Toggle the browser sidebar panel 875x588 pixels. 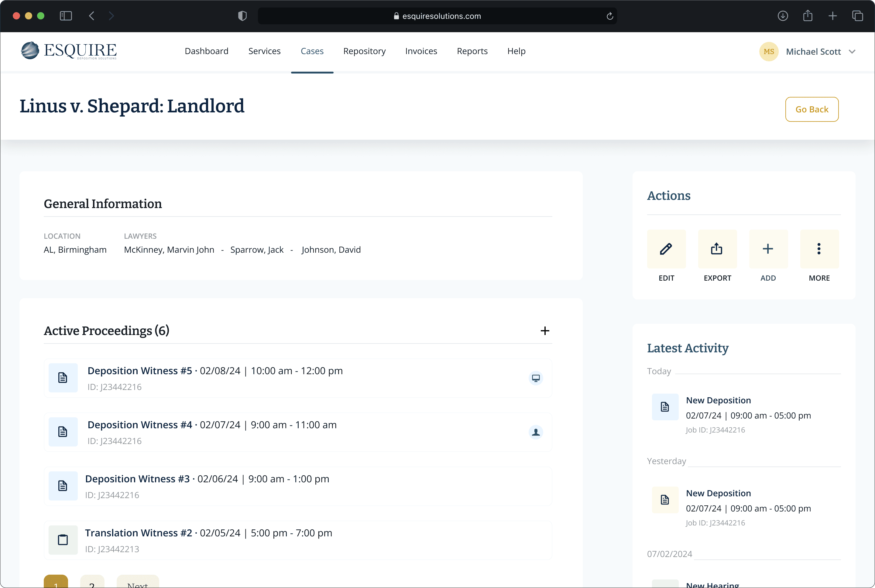click(x=66, y=16)
